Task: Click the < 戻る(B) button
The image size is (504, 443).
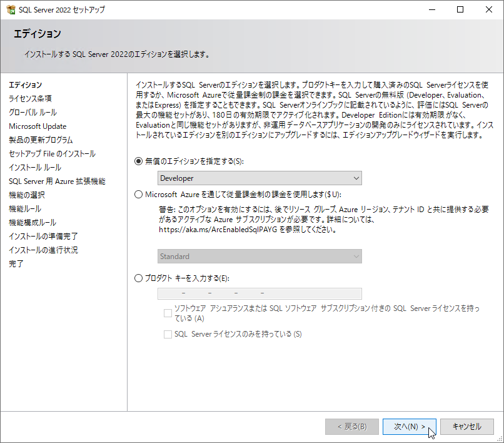Action: (x=352, y=427)
